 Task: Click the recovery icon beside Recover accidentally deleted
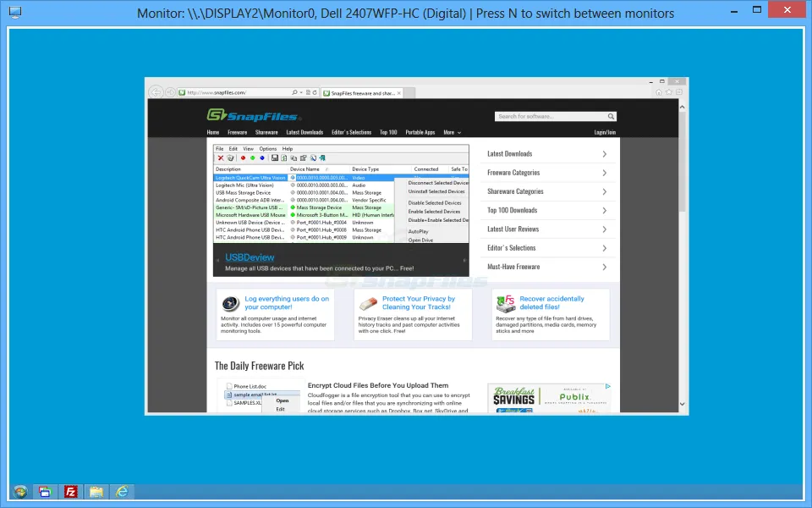tap(506, 303)
